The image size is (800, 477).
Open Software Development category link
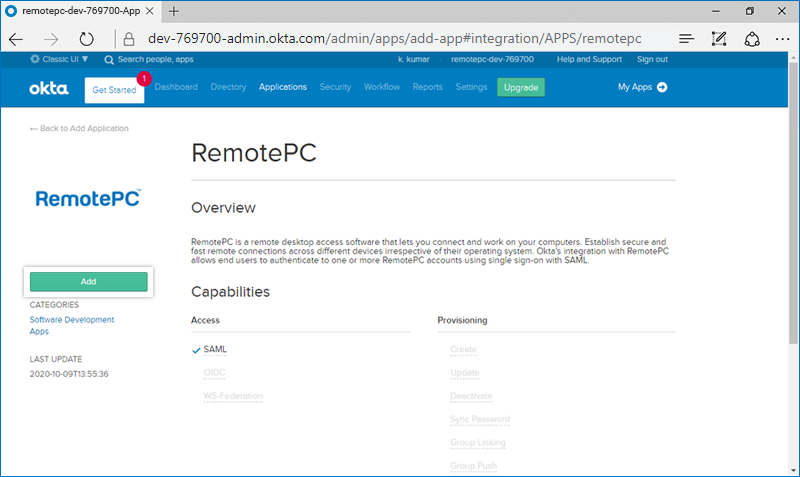pos(71,320)
